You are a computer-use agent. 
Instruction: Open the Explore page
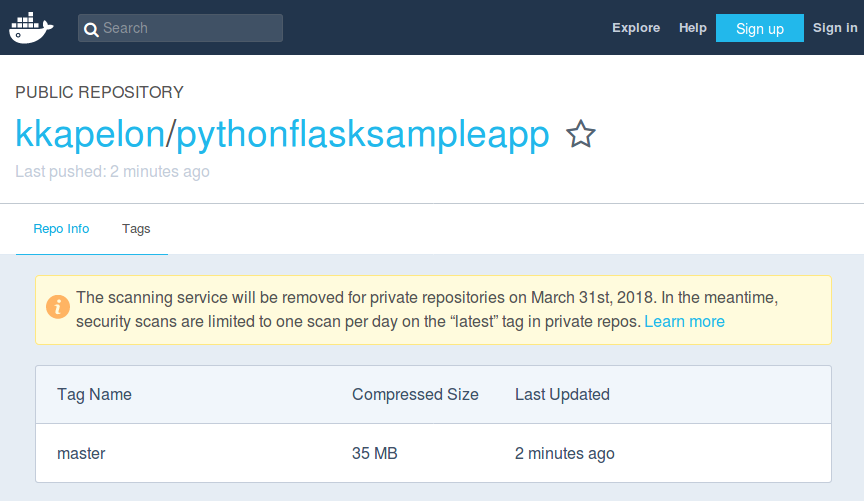(636, 28)
